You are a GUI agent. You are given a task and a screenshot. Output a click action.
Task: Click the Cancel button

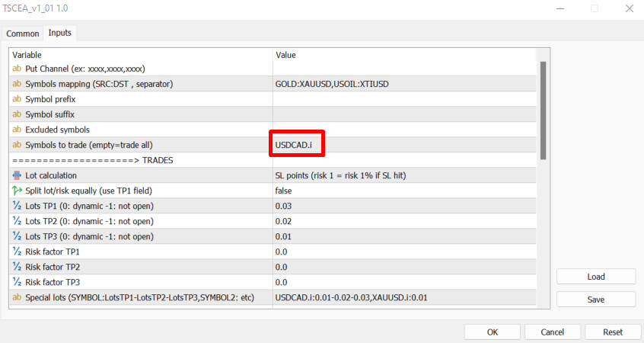[552, 332]
